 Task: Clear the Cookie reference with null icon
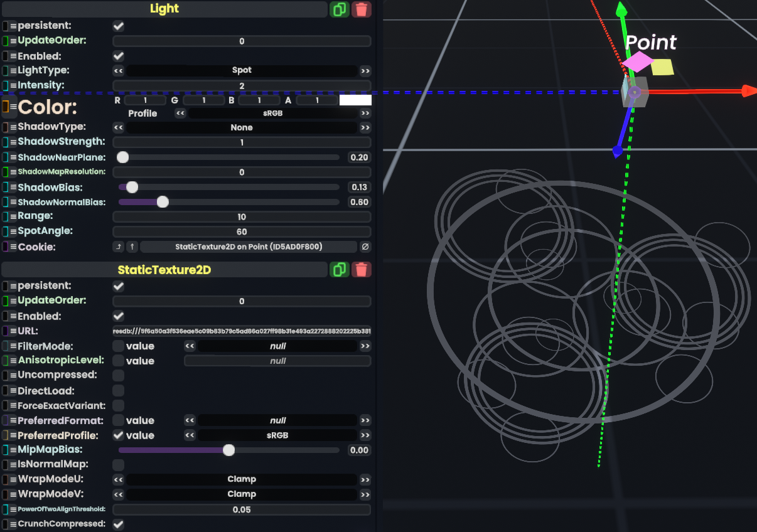click(x=365, y=247)
